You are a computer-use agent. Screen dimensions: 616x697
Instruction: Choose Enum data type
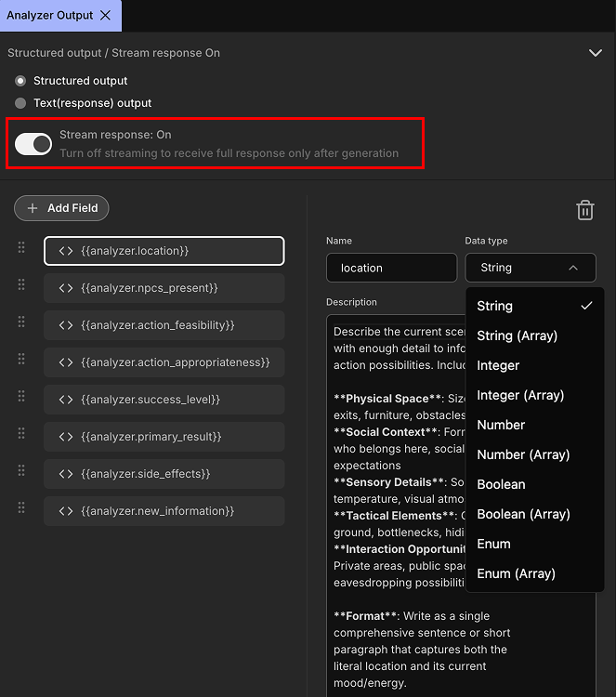(534, 544)
